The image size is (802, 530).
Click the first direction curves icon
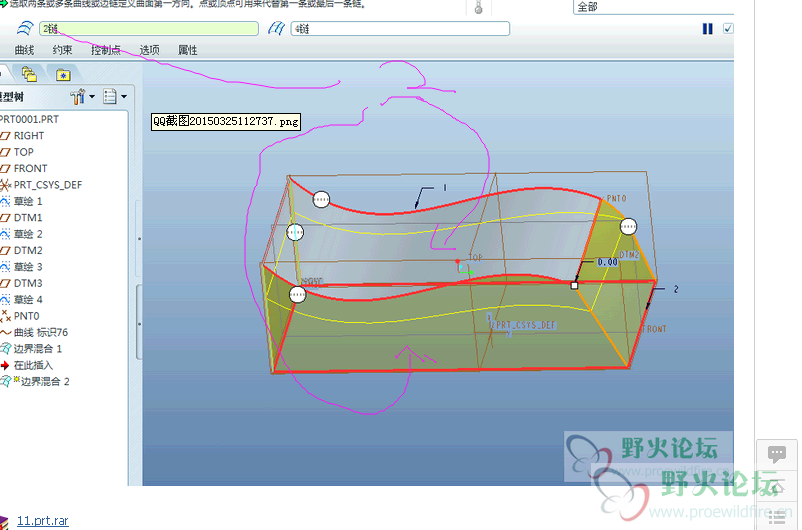pyautogui.click(x=25, y=29)
